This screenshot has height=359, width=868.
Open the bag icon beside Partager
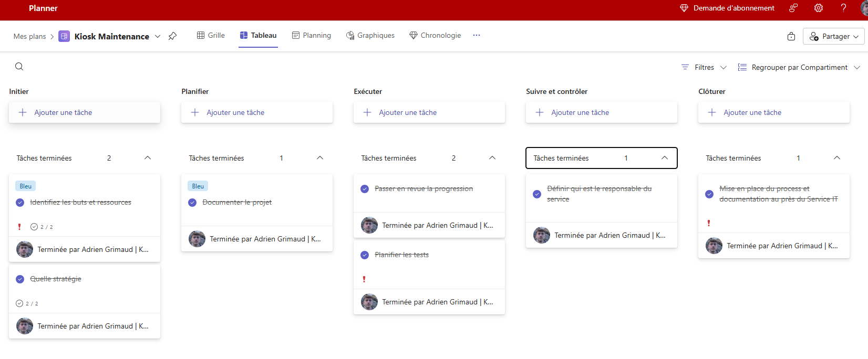(791, 36)
